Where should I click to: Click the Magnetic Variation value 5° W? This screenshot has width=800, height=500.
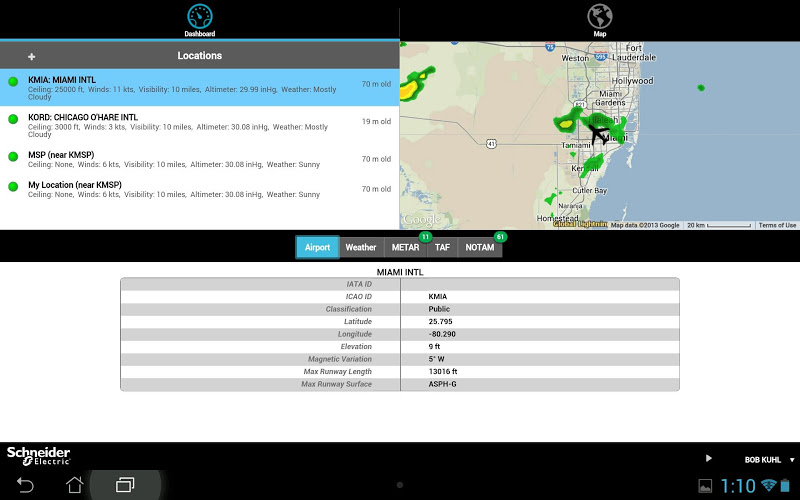[x=436, y=359]
